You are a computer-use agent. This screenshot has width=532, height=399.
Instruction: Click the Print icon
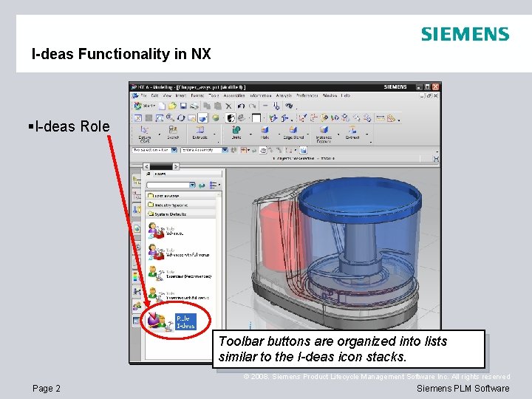194,106
